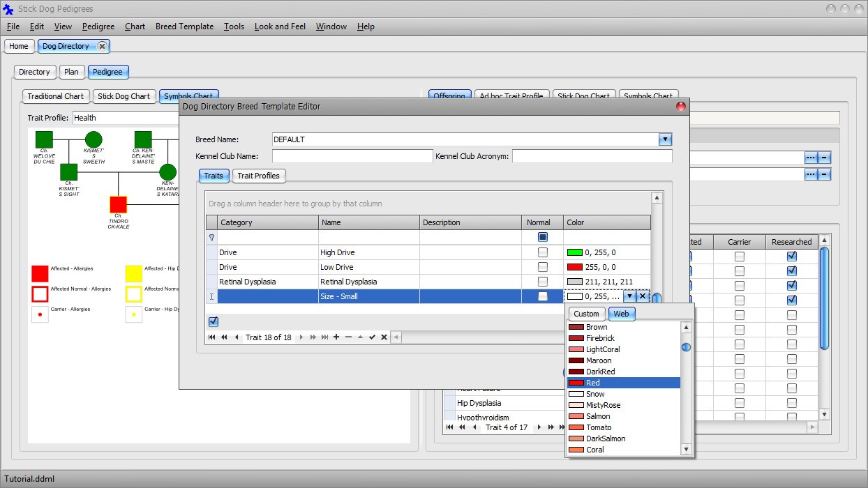Open the Traditional Chart view
This screenshot has width=868, height=488.
click(x=55, y=96)
